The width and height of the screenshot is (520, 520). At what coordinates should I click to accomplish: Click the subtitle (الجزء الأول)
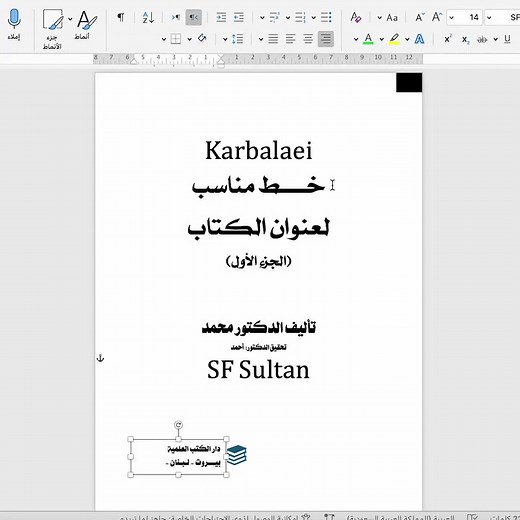pos(259,262)
